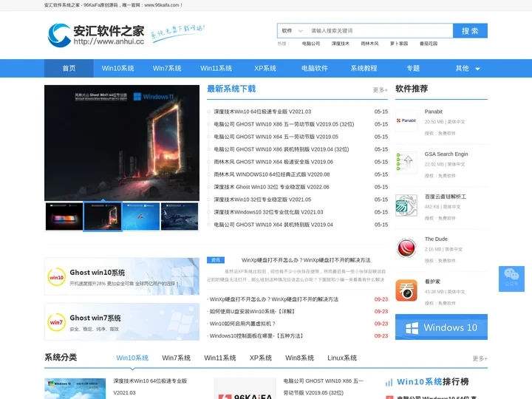532x399 pixels.
Task: Open 雨林木风 GHOST WIN10 X64 极速安全版 V2019.06
Action: coord(273,162)
